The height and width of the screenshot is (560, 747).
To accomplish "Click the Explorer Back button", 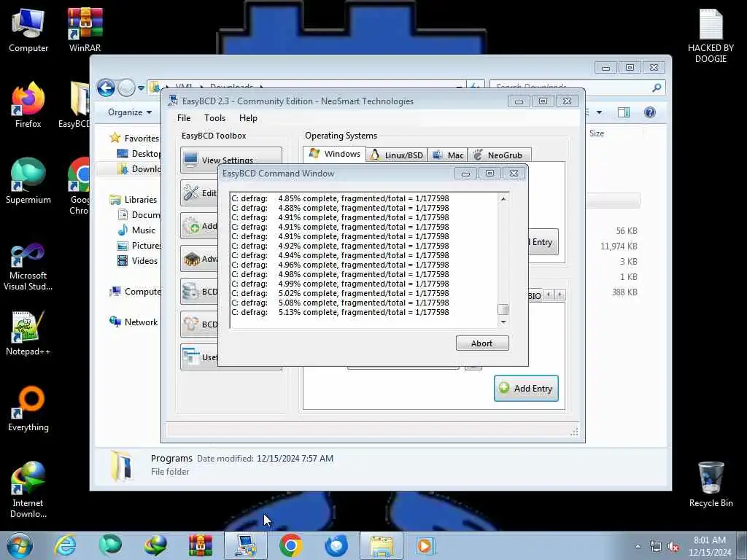I will point(106,87).
